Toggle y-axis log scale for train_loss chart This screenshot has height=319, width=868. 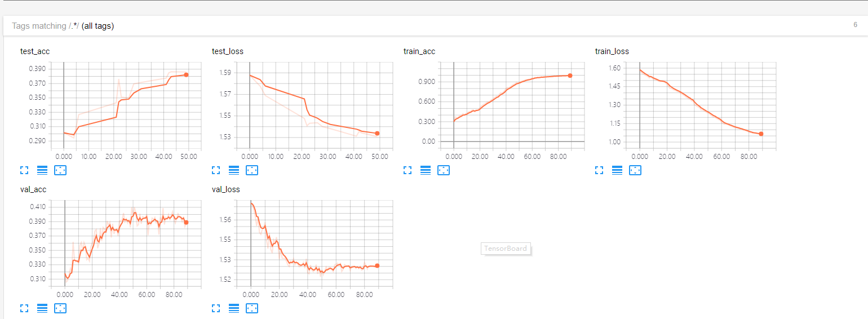617,170
